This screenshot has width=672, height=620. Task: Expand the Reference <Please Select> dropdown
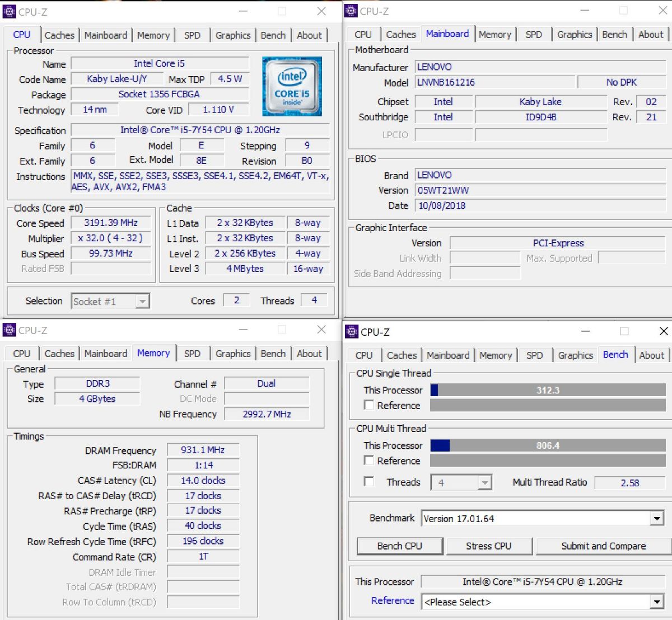657,602
